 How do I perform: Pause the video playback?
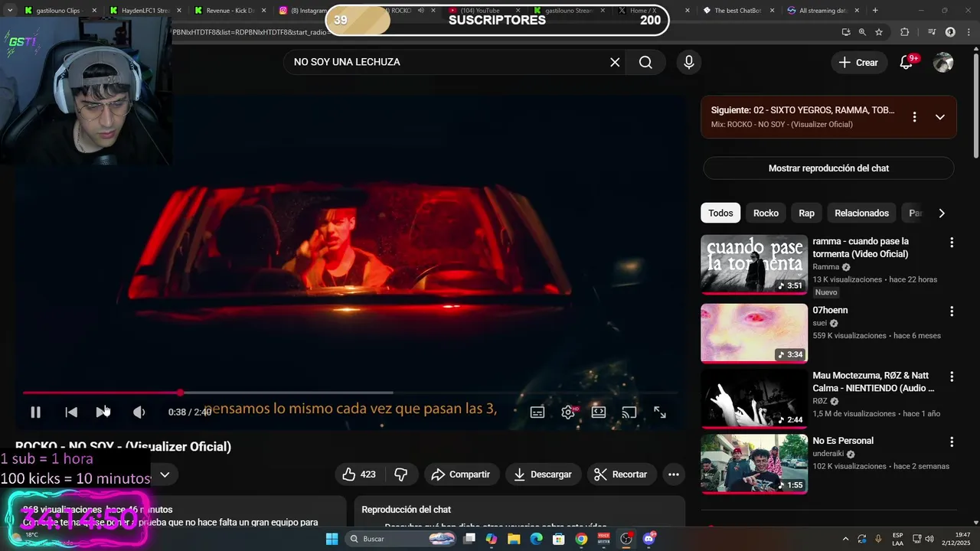pyautogui.click(x=35, y=412)
